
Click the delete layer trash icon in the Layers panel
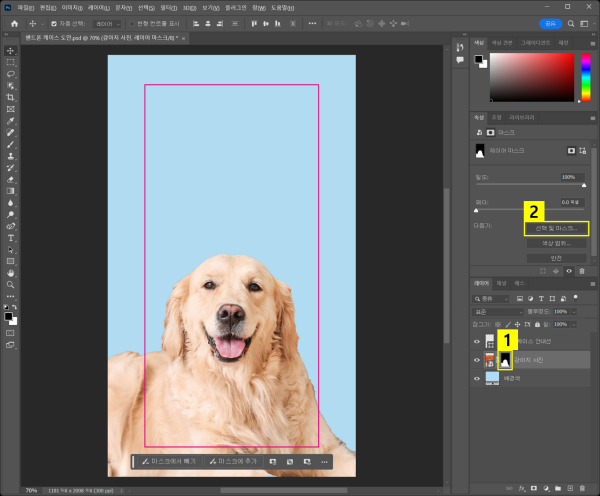point(581,490)
